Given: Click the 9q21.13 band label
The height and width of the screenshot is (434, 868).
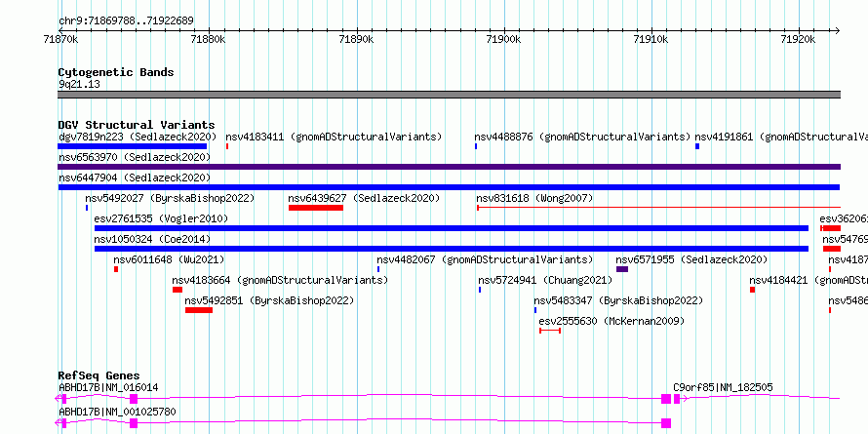Looking at the screenshot, I should coord(79,85).
